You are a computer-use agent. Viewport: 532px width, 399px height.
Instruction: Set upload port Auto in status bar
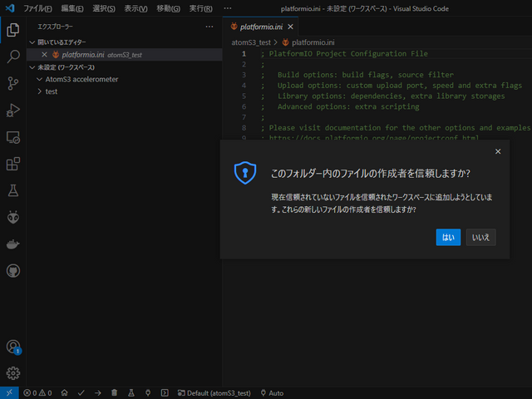[272, 393]
